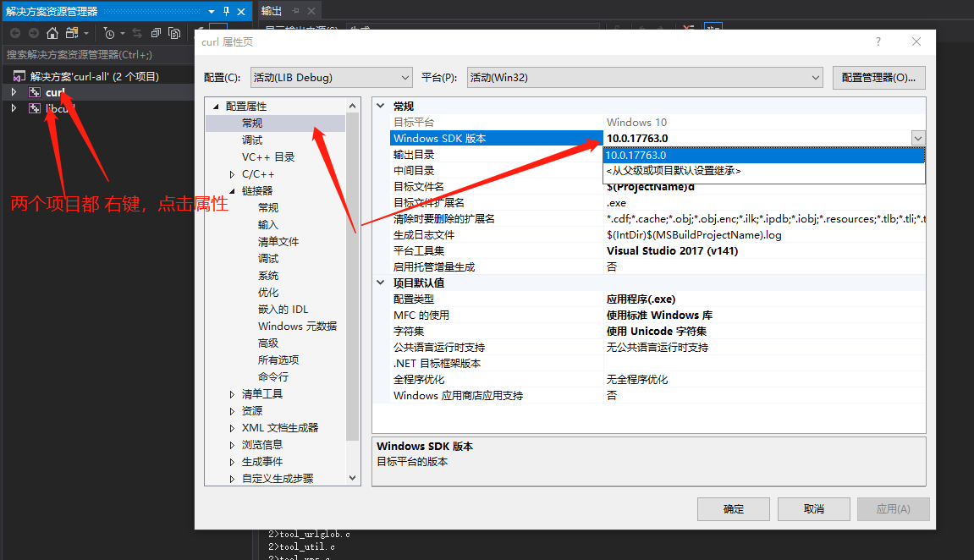
Task: Collapse the 链接器 tree node
Action: coord(232,191)
